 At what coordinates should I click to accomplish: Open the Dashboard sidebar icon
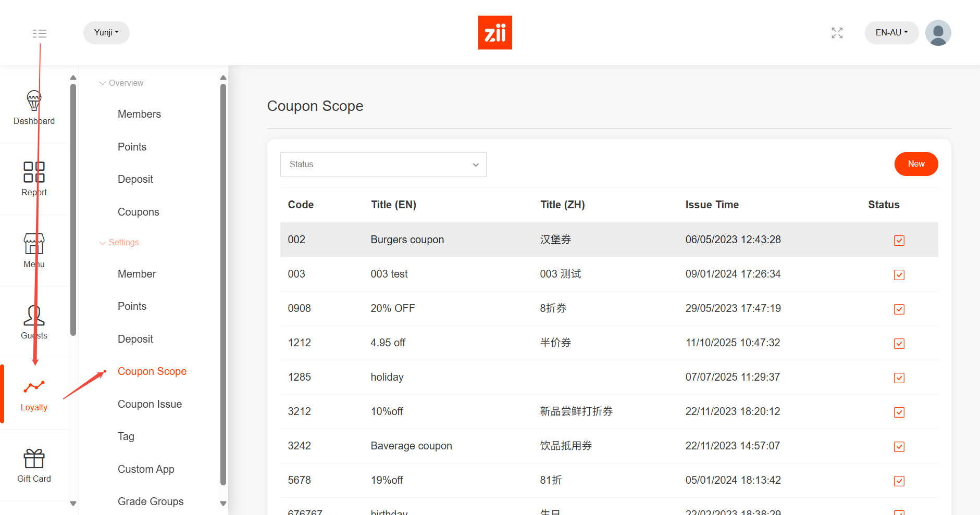34,101
